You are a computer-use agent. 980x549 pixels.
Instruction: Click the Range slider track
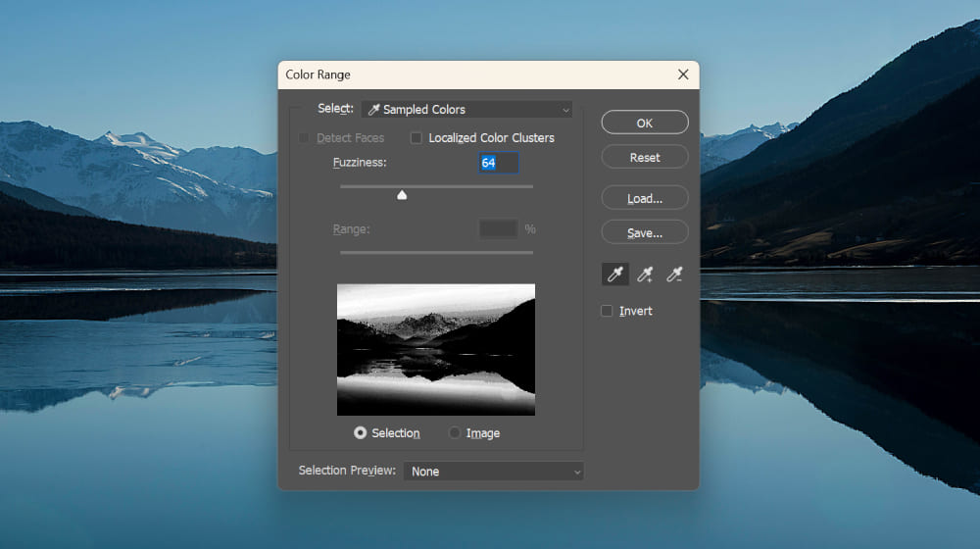(436, 252)
